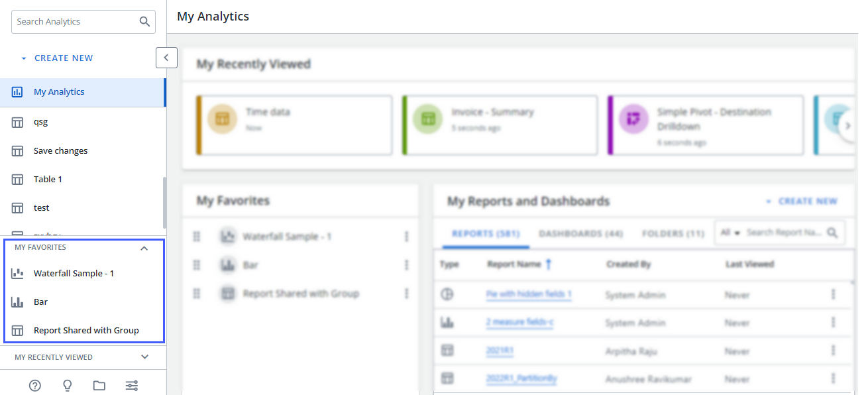Image resolution: width=868 pixels, height=395 pixels.
Task: Collapse the left sidebar panel
Action: pyautogui.click(x=166, y=58)
